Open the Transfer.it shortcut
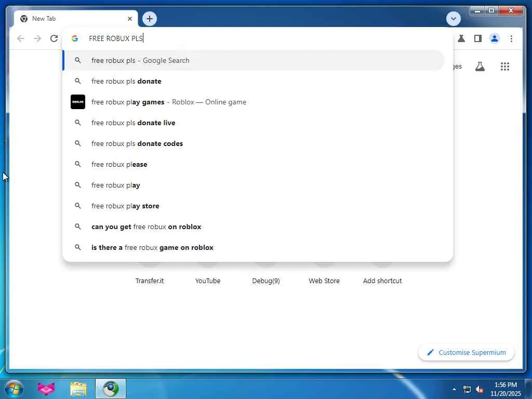The image size is (532, 399). [x=150, y=281]
